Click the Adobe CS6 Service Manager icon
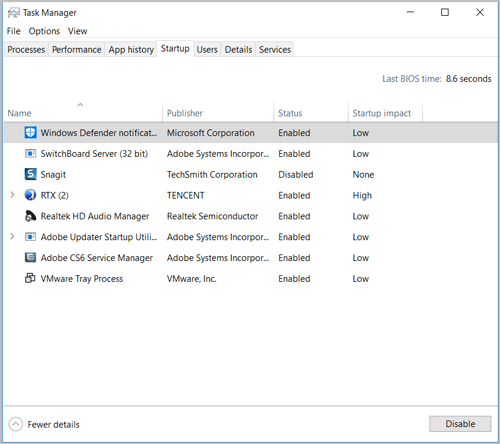Viewport: 500px width, 444px height. click(x=30, y=258)
